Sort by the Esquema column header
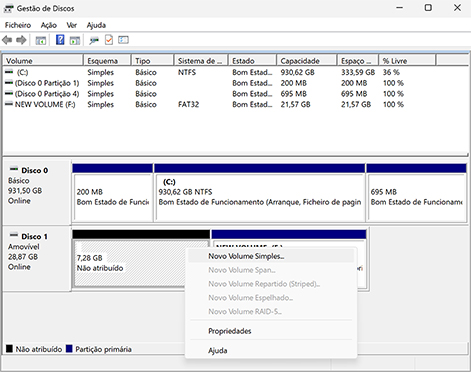The image size is (471, 372). click(x=107, y=61)
